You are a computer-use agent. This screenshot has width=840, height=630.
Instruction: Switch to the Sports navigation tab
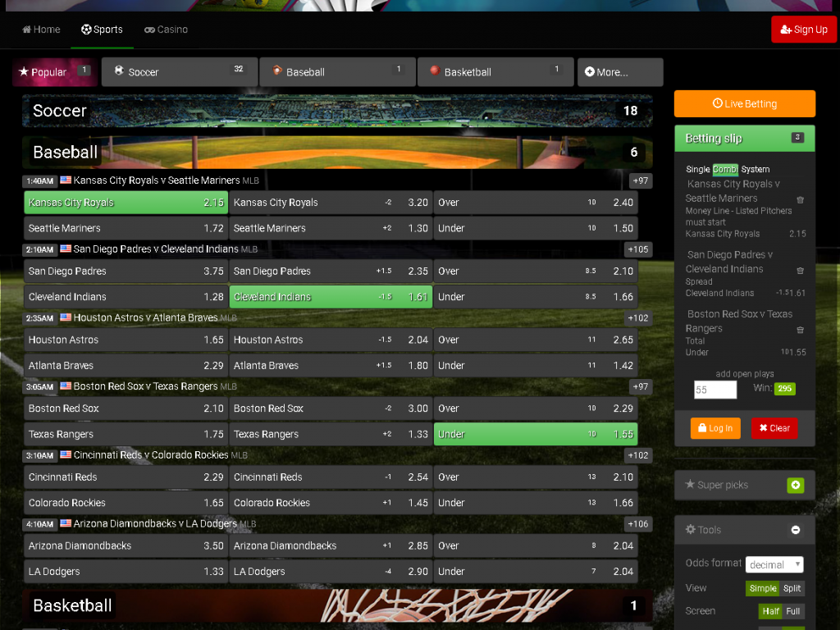click(x=102, y=30)
